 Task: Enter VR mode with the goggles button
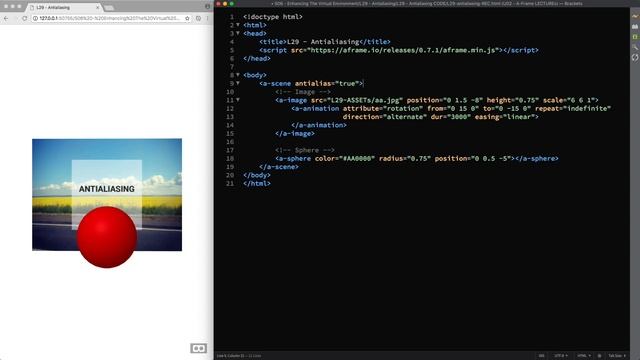coord(198,348)
